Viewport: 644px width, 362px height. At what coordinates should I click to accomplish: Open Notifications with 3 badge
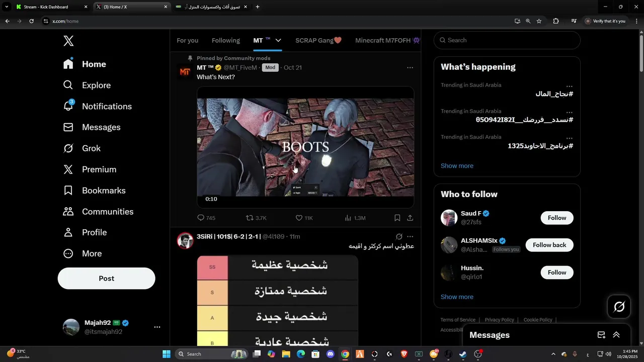click(97, 107)
